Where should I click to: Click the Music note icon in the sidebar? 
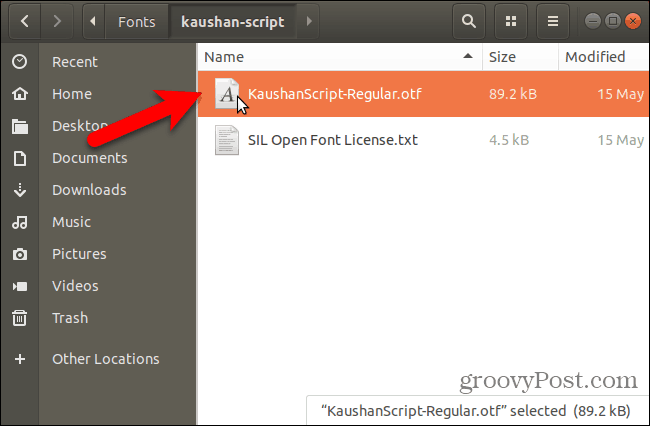click(19, 222)
